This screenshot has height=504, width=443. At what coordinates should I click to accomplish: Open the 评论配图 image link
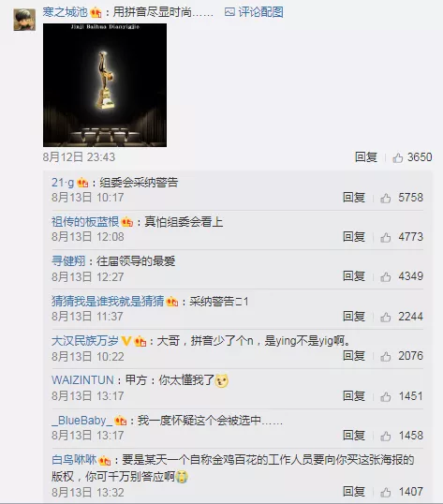pyautogui.click(x=254, y=12)
